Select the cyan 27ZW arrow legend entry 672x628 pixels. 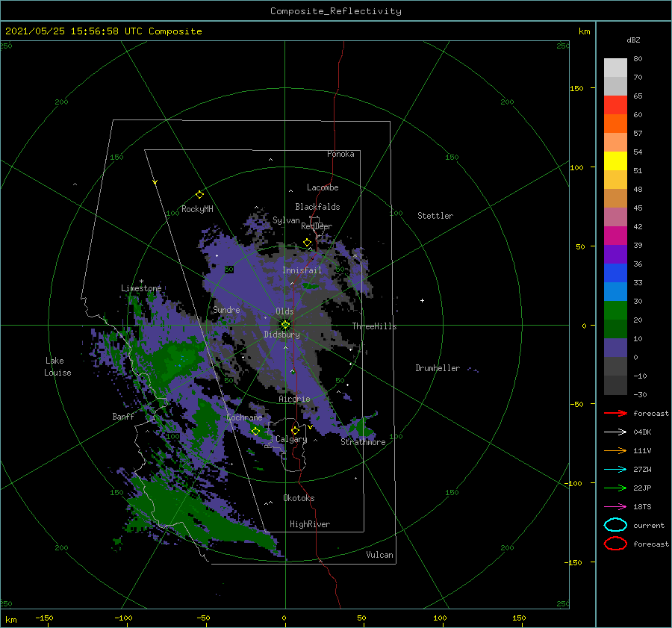coord(615,469)
